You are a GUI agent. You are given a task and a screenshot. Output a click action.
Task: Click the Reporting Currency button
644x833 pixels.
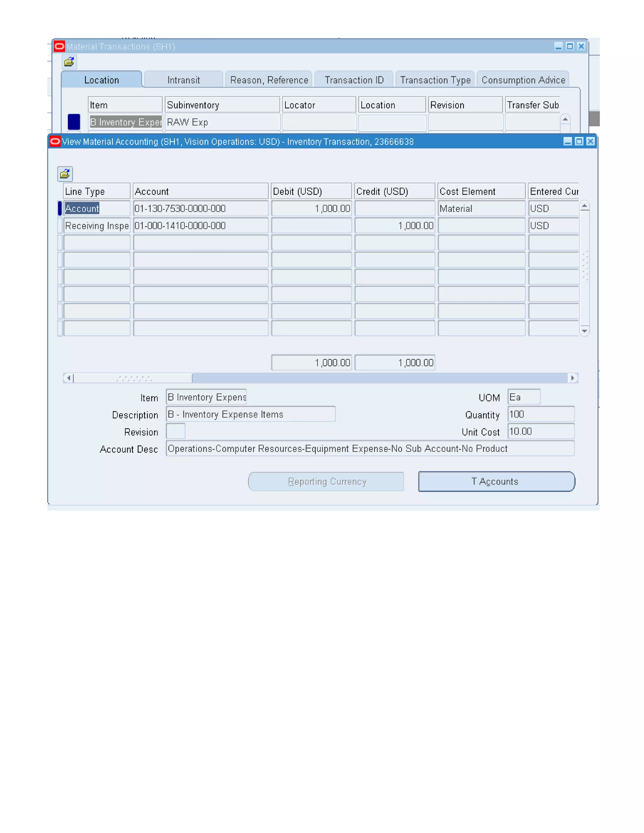pos(326,481)
